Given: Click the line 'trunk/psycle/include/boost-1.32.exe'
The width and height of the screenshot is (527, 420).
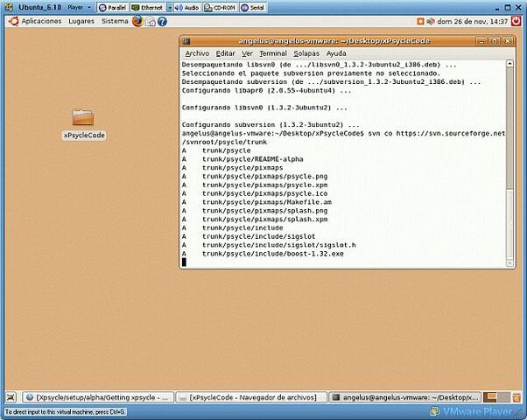Looking at the screenshot, I should 272,254.
